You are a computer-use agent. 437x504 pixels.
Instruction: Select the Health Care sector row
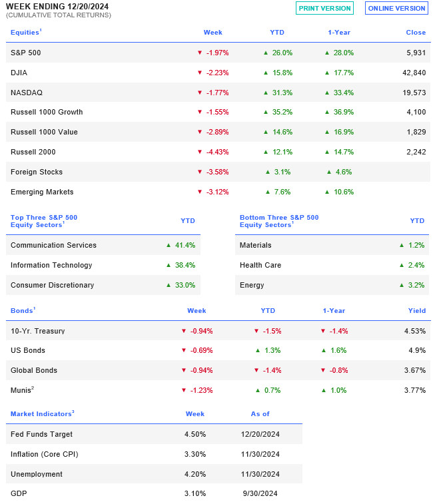332,265
